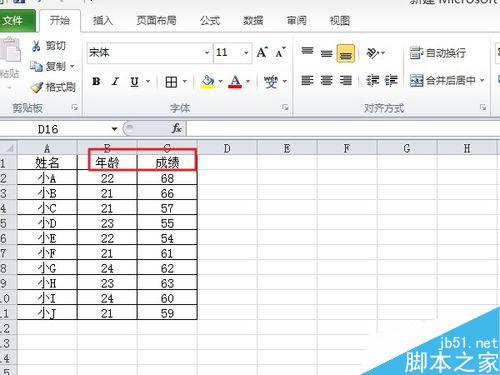Click the increase indent icon
The height and width of the screenshot is (375, 500).
point(391,80)
